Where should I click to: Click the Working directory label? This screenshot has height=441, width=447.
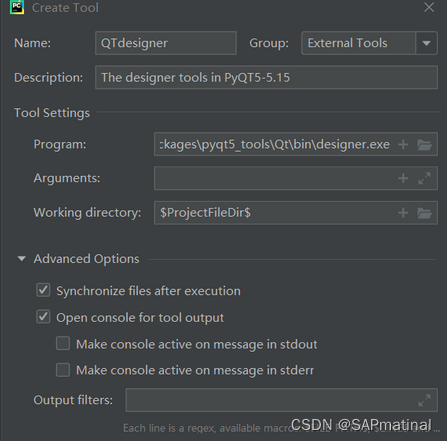click(x=87, y=213)
